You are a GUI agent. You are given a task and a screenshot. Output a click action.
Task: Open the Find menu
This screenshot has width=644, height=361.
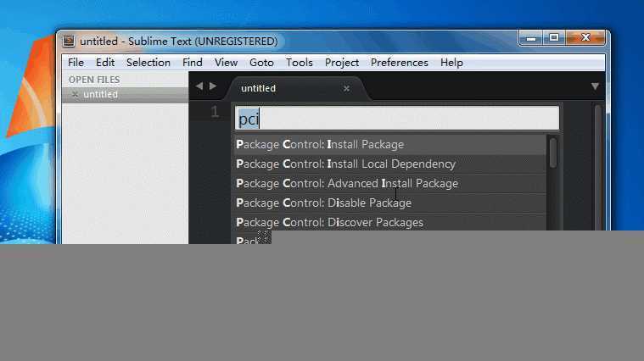tap(193, 63)
